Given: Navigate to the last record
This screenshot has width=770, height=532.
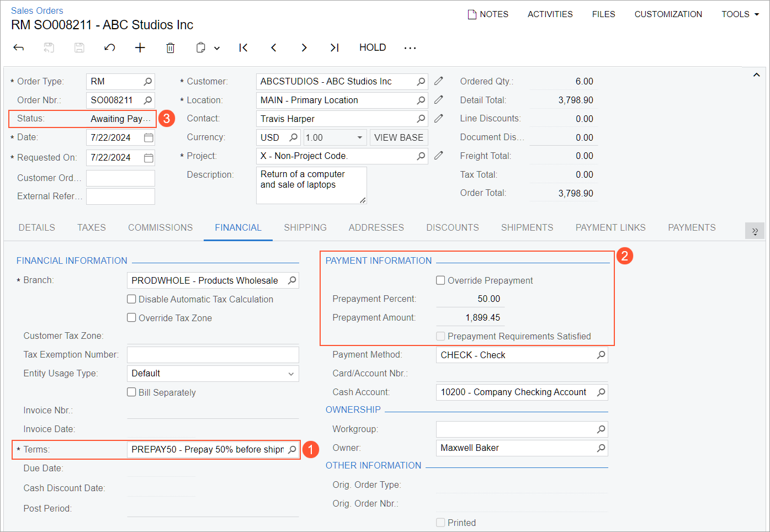Looking at the screenshot, I should click(x=334, y=48).
